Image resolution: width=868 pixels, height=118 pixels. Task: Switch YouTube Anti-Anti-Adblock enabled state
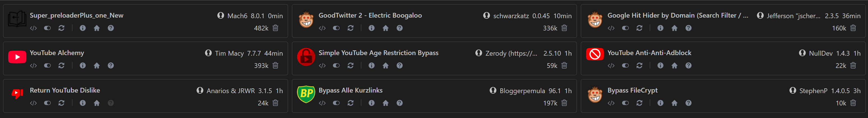(625, 65)
